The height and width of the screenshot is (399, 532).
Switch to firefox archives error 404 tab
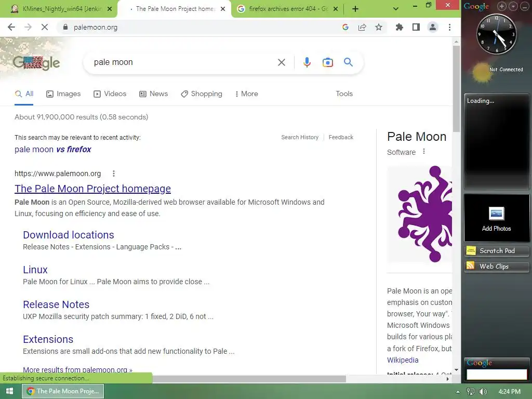pos(287,9)
